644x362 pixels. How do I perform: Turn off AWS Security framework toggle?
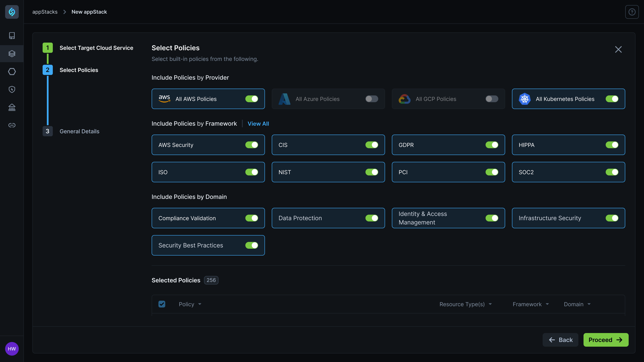point(252,145)
